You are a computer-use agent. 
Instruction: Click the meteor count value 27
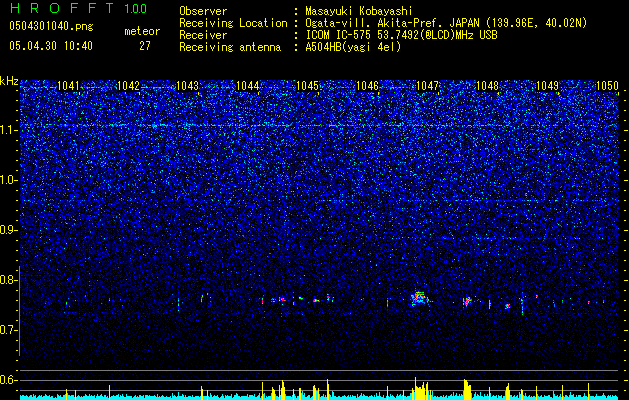pyautogui.click(x=145, y=46)
